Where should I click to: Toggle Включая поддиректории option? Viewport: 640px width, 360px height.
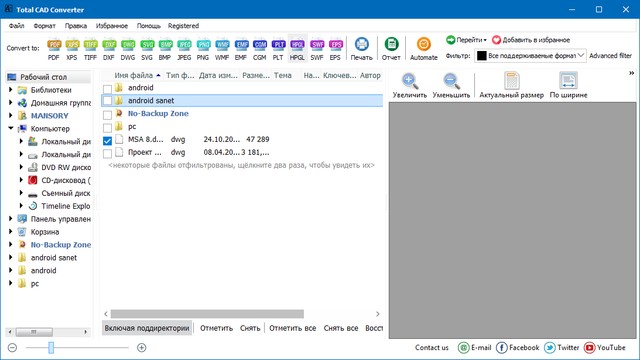coord(147,328)
